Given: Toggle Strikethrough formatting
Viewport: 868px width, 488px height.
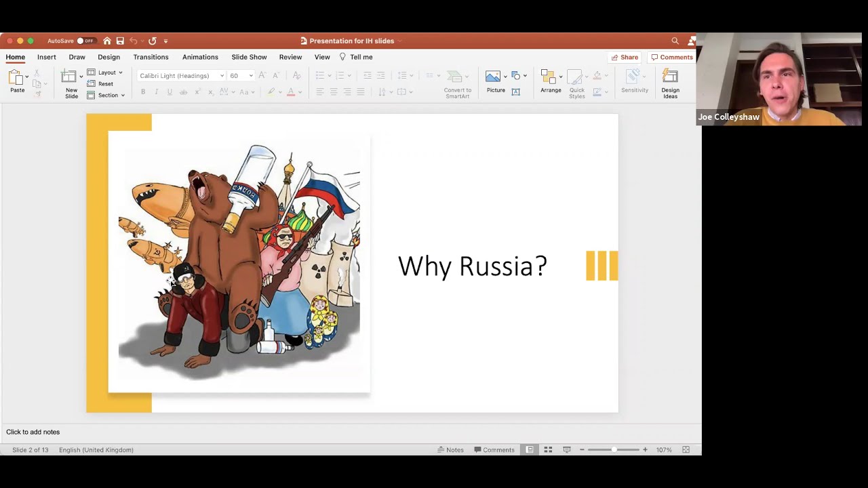Looking at the screenshot, I should tap(183, 92).
